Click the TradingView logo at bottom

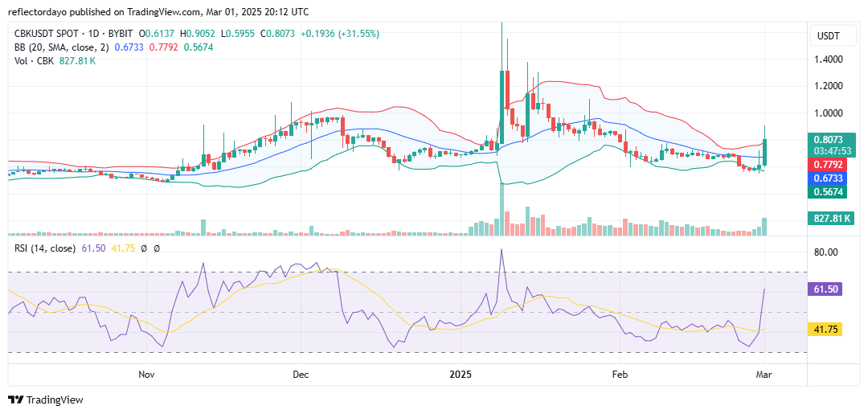pos(45,400)
